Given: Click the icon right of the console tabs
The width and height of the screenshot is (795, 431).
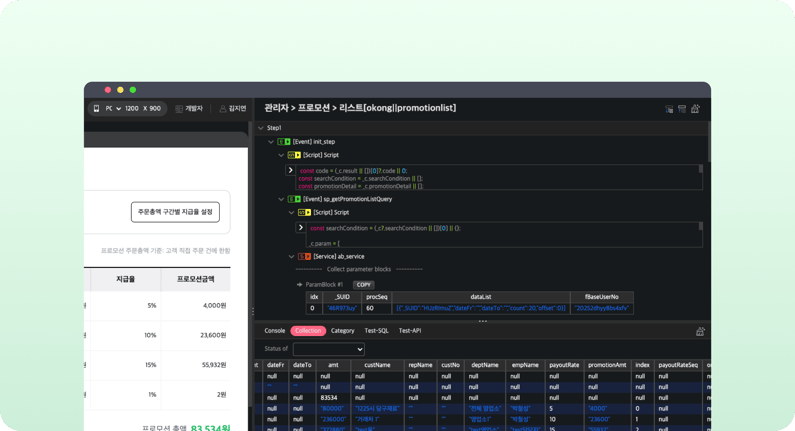Looking at the screenshot, I should coord(700,331).
